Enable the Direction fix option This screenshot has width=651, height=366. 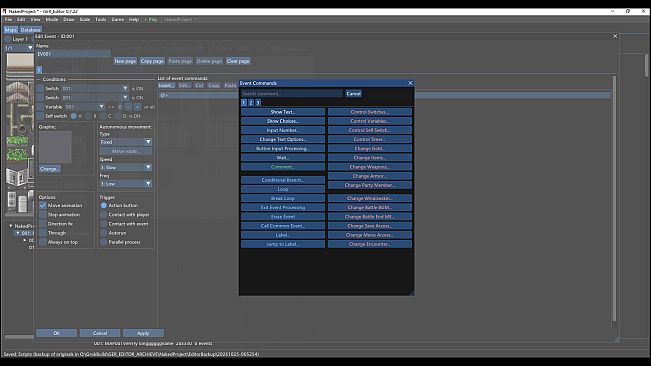point(43,224)
